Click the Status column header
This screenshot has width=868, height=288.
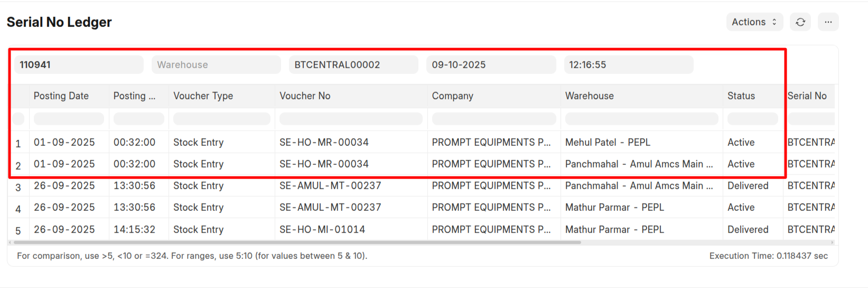[x=741, y=96]
